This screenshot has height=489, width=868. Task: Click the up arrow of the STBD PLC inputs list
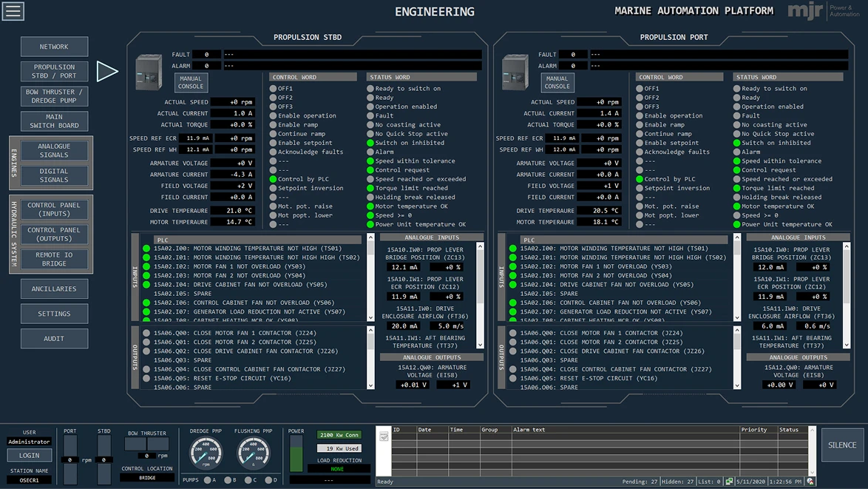pyautogui.click(x=370, y=237)
